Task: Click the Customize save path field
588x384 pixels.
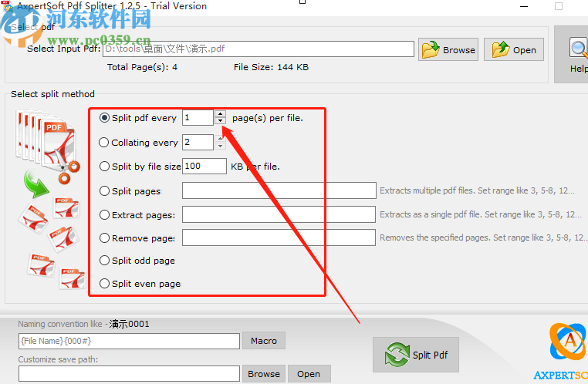Action: click(129, 374)
